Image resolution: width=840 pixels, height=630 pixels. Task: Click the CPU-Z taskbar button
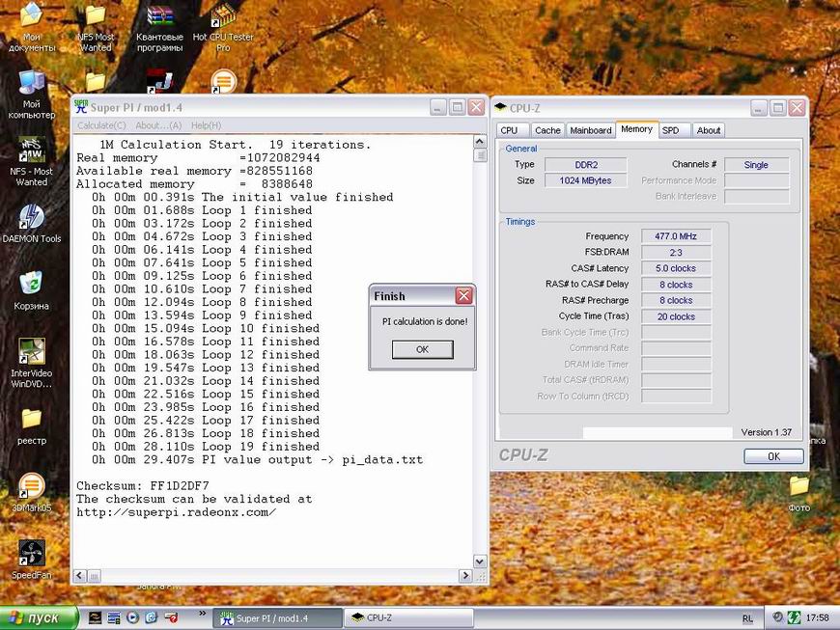409,617
